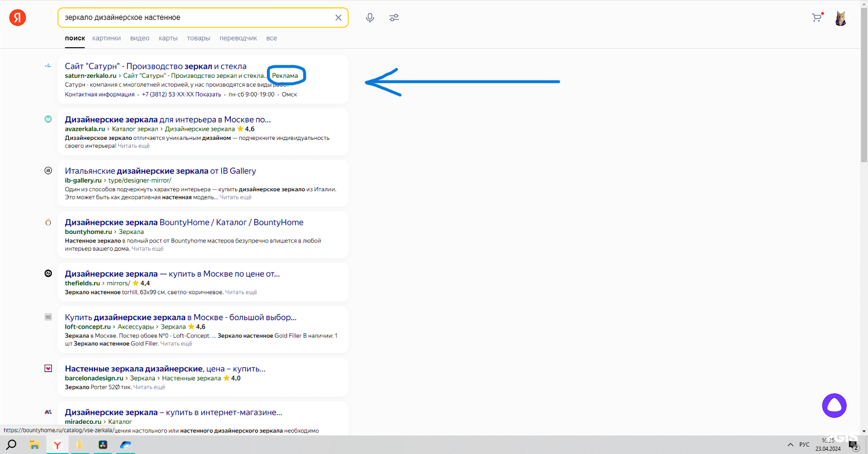The height and width of the screenshot is (454, 868).
Task: Open 'Аксессуары' breadcrumb on loft-concept
Action: [x=136, y=327]
